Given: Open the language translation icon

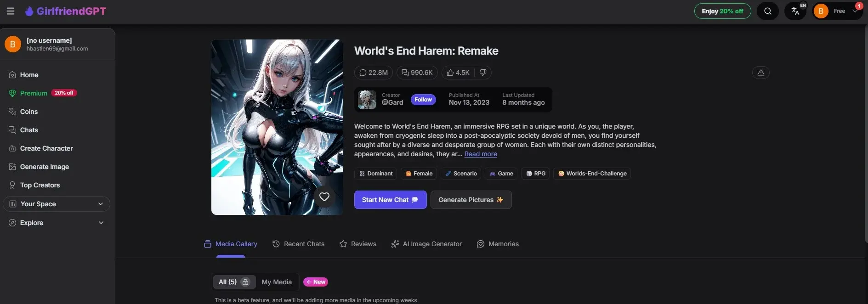Looking at the screenshot, I should coord(795,11).
